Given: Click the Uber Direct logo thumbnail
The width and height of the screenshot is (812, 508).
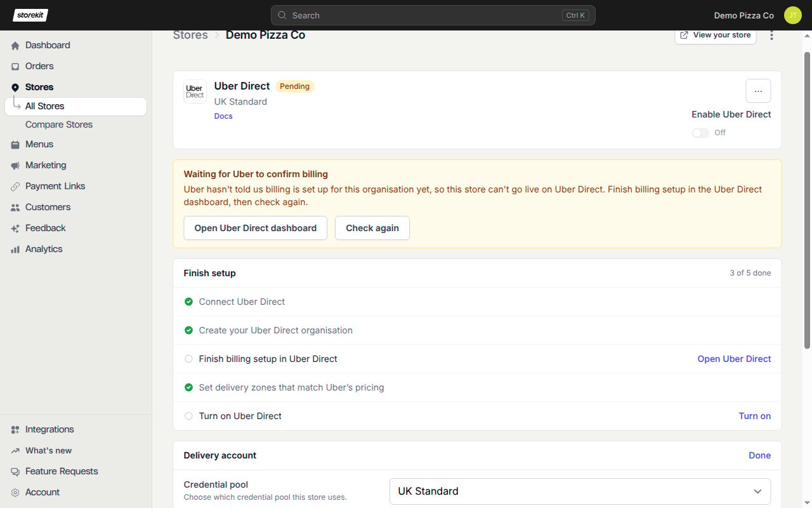Looking at the screenshot, I should point(195,91).
